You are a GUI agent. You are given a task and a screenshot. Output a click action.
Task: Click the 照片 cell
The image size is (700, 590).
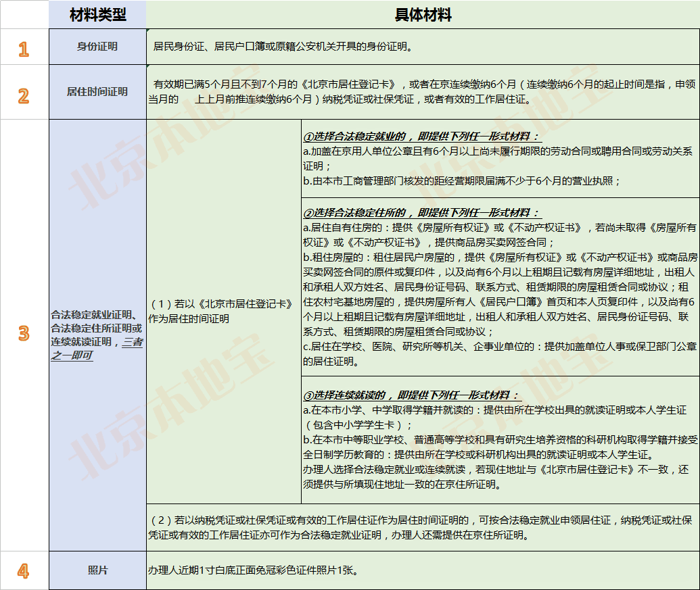point(98,570)
